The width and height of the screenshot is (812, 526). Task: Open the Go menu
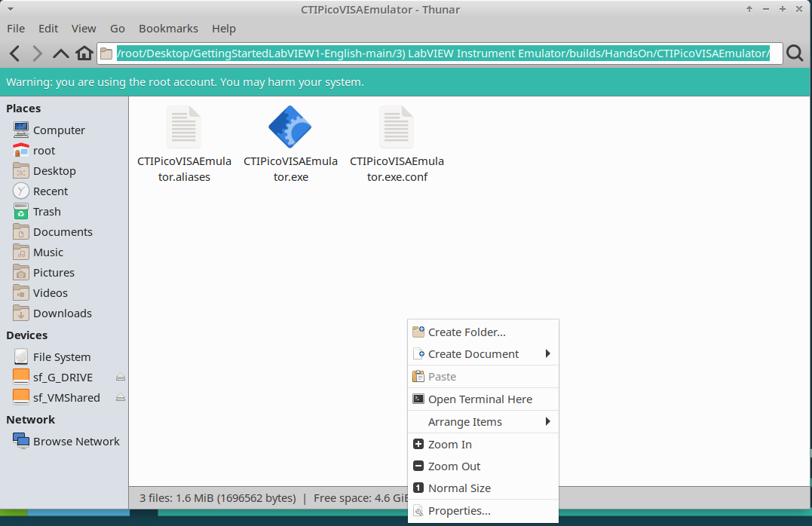click(x=118, y=29)
